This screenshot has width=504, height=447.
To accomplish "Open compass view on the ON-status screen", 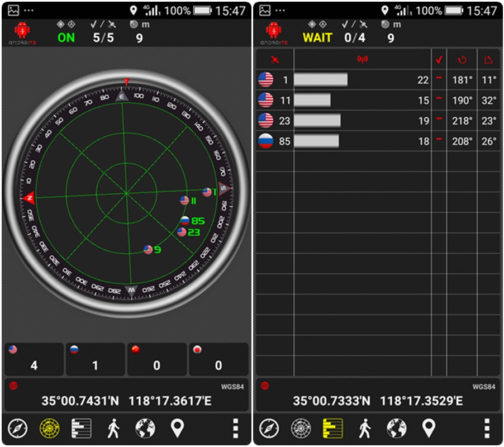I will [x=17, y=428].
